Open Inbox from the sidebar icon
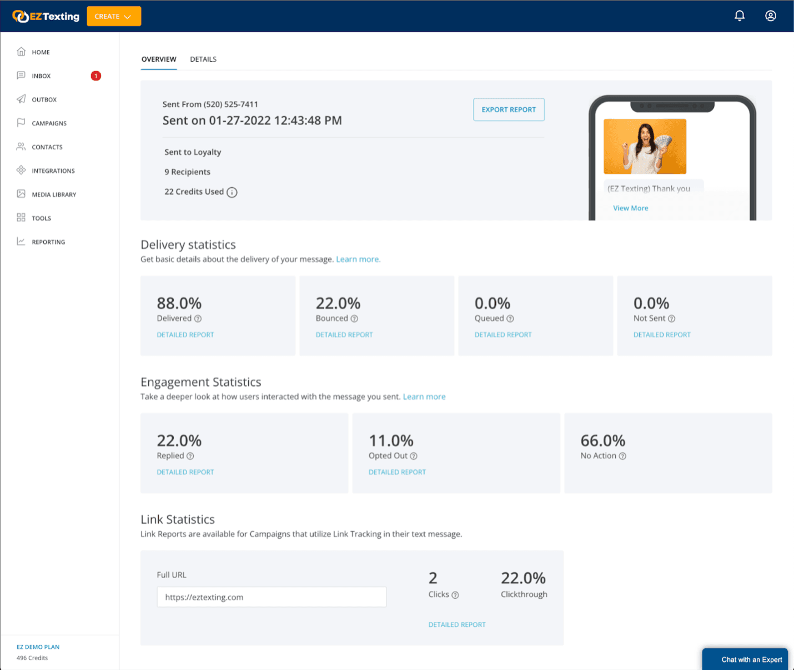Viewport: 794px width, 672px height. point(21,76)
